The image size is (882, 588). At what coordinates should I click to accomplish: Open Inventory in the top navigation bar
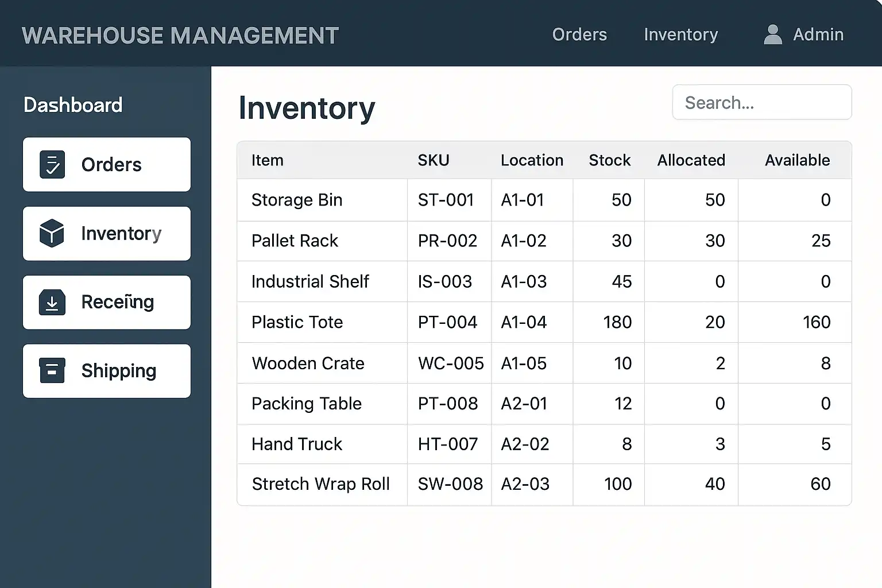680,34
